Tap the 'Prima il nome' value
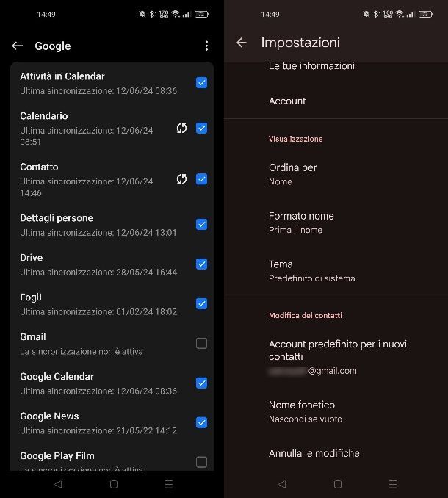448x498 pixels. pyautogui.click(x=295, y=230)
